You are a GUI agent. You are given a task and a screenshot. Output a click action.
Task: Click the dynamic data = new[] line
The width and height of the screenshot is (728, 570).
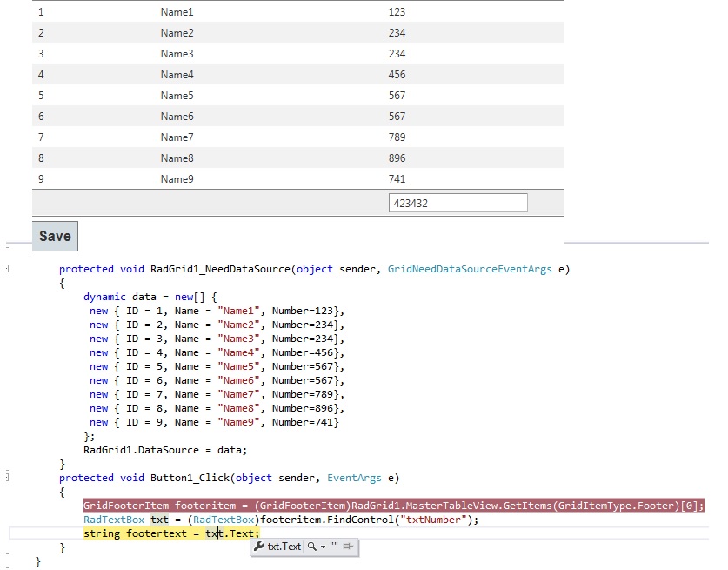pos(150,297)
